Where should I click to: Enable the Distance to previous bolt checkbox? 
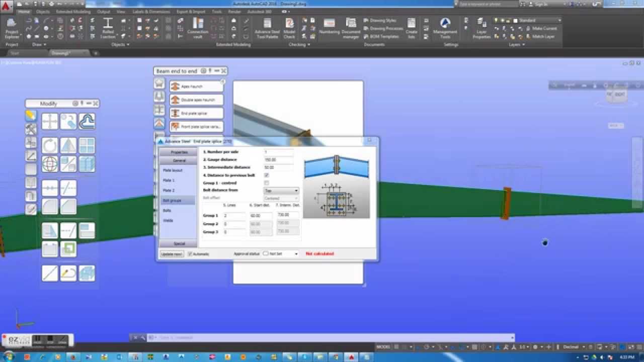[x=267, y=175]
